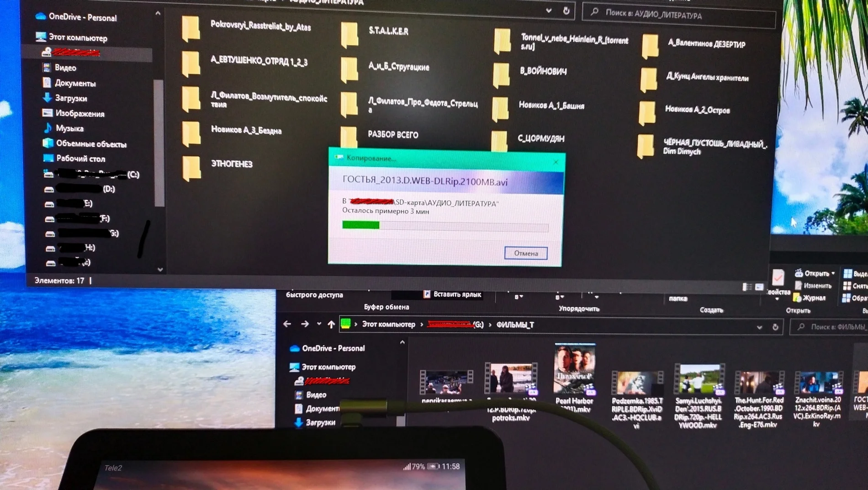This screenshot has width=868, height=490.
Task: Select Этот компьютер in ФИЛЬМЫ_Т navigation pane
Action: click(323, 367)
